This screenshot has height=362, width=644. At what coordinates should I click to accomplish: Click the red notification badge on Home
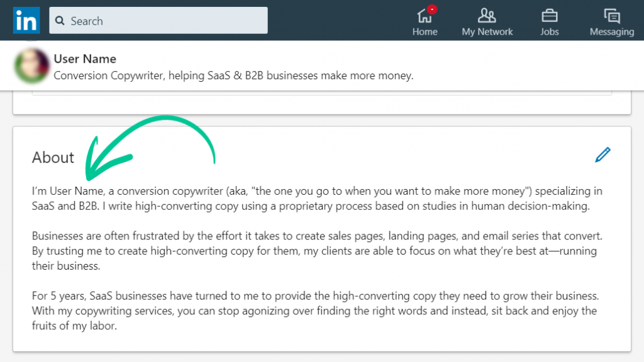[431, 9]
